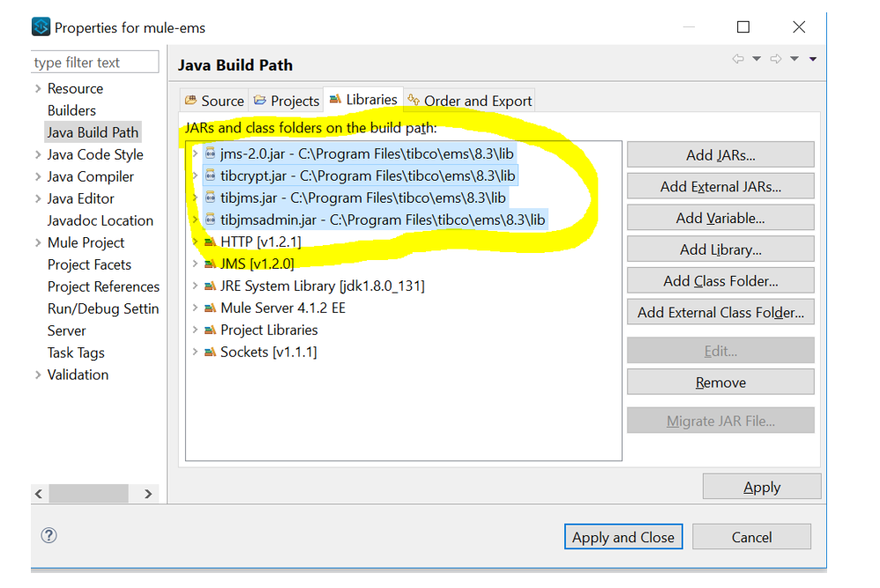Click the back navigation arrow icon

738,59
